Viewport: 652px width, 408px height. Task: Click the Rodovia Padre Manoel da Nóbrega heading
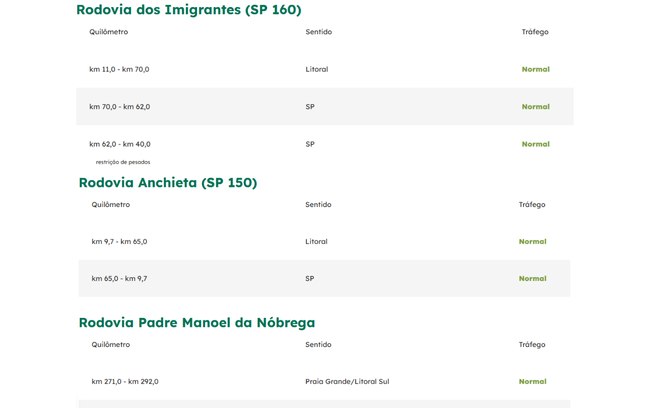click(x=197, y=322)
